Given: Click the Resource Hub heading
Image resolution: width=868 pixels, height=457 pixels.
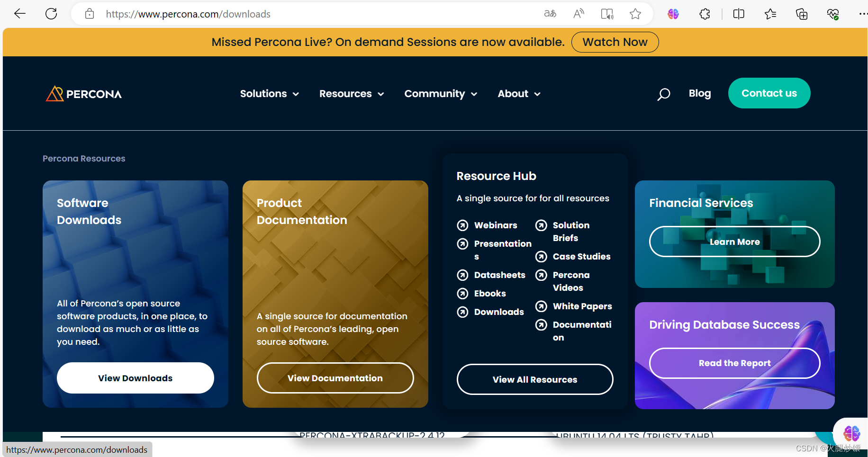Looking at the screenshot, I should 496,176.
